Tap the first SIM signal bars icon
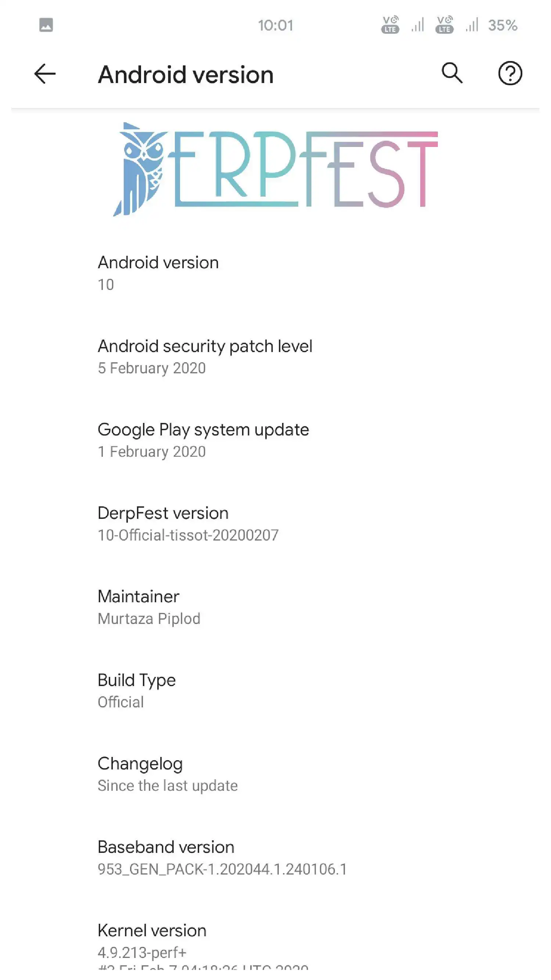 click(x=418, y=25)
